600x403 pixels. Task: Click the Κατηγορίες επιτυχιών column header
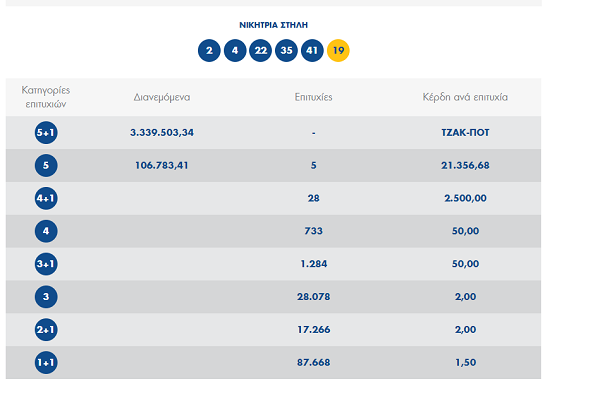coord(45,97)
